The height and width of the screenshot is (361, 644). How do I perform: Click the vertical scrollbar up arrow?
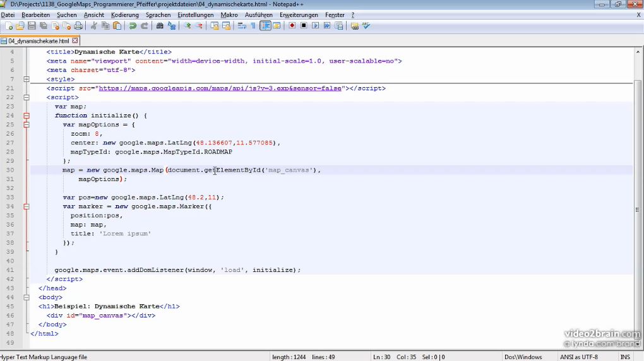[x=638, y=52]
